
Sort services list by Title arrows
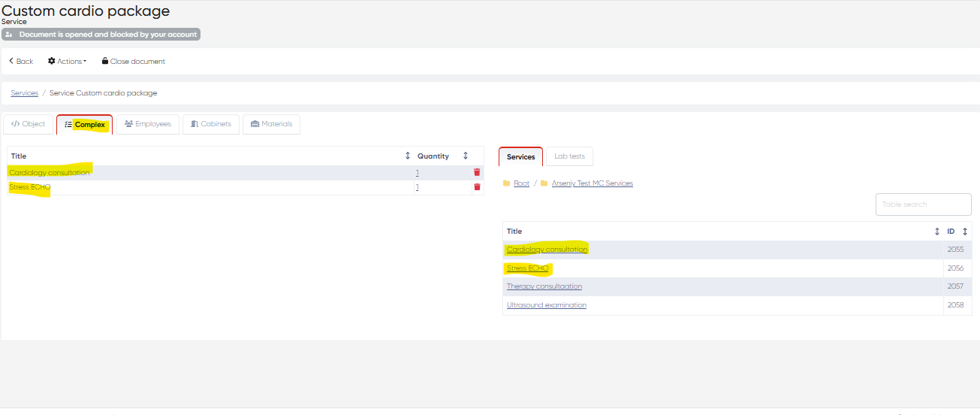[x=936, y=232]
